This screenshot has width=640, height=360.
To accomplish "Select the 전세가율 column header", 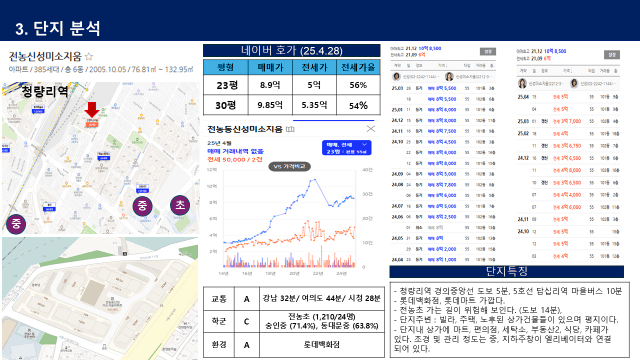I will coord(358,67).
